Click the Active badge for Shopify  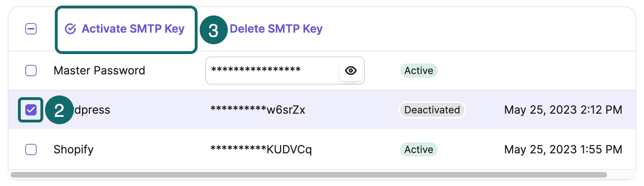[x=419, y=150]
